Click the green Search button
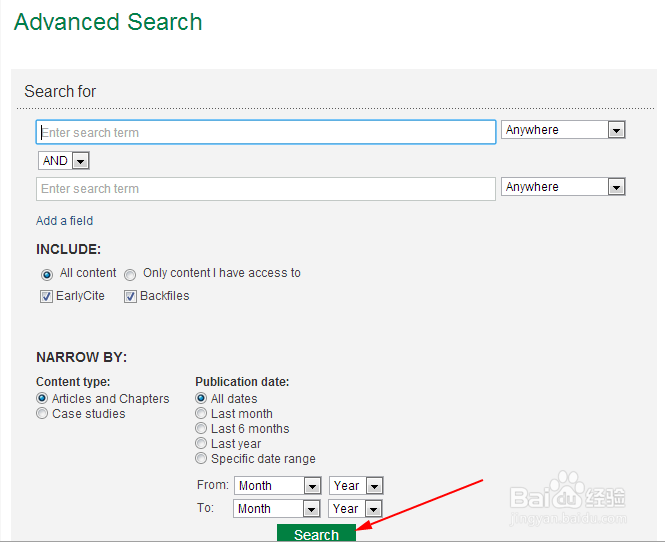665x542 pixels. [x=316, y=533]
